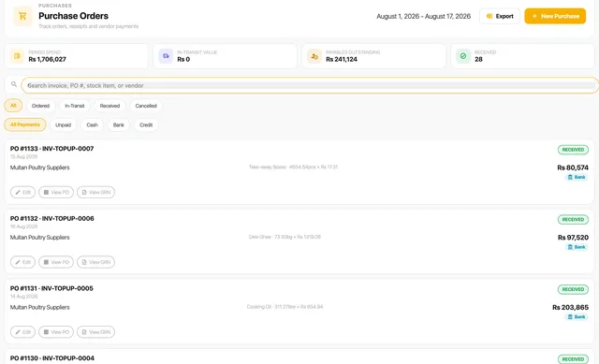Click the In-Transit Value truck icon
The image size is (599, 364).
pyautogui.click(x=166, y=56)
